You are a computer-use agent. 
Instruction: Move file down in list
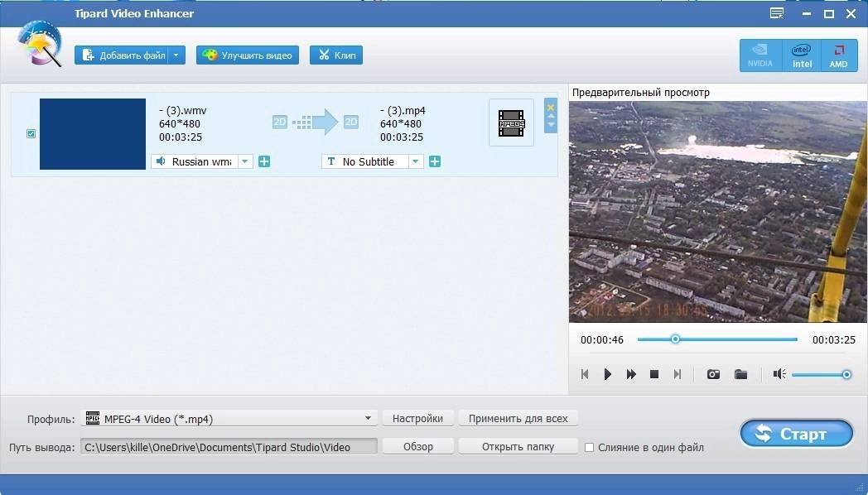pyautogui.click(x=551, y=124)
